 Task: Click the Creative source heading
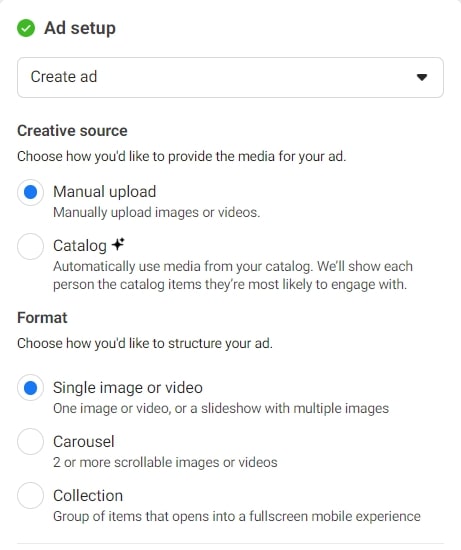coord(72,131)
